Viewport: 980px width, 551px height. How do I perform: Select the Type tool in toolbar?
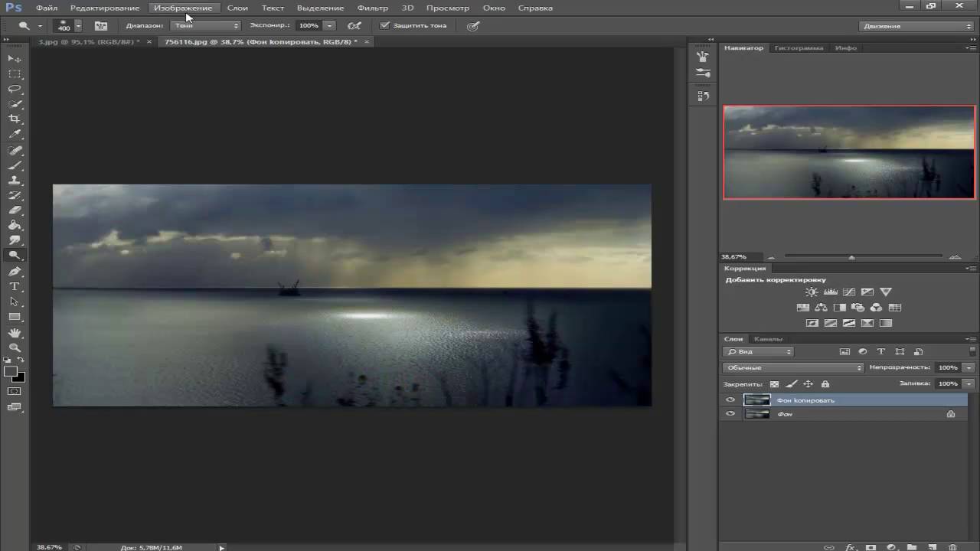pos(15,286)
